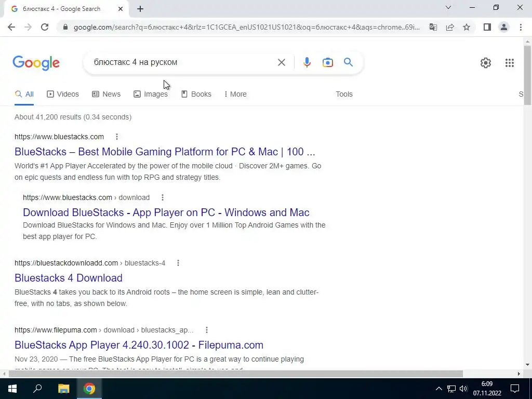Click the magnifier search submit icon
532x399 pixels.
[x=348, y=62]
